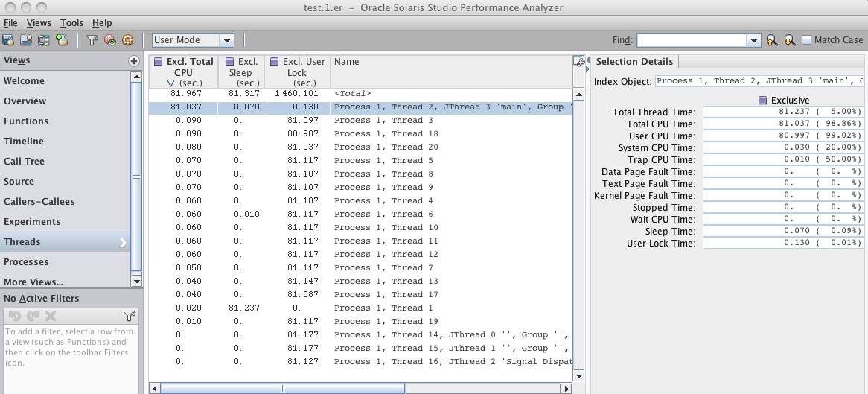
Task: Click Find Next magnifier with down arrow
Action: (x=790, y=40)
